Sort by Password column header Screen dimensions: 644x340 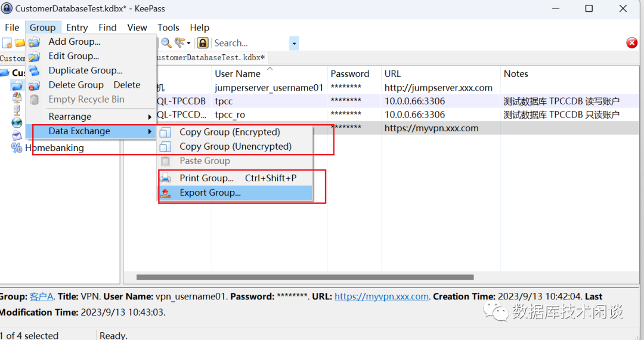(x=354, y=74)
